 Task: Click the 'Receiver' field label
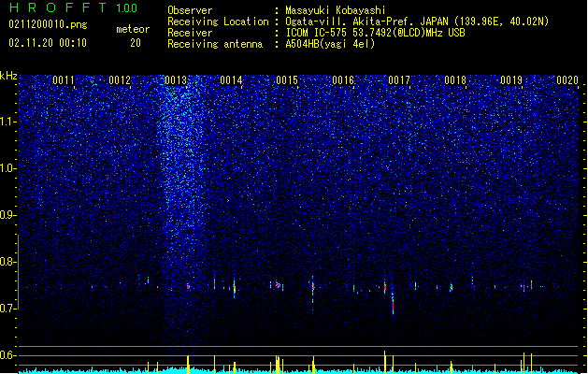pos(190,33)
